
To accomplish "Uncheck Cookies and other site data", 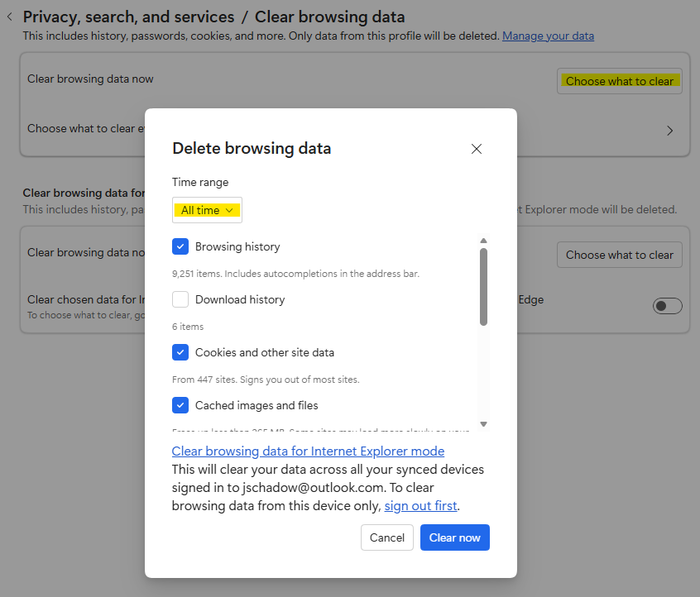I will 180,352.
